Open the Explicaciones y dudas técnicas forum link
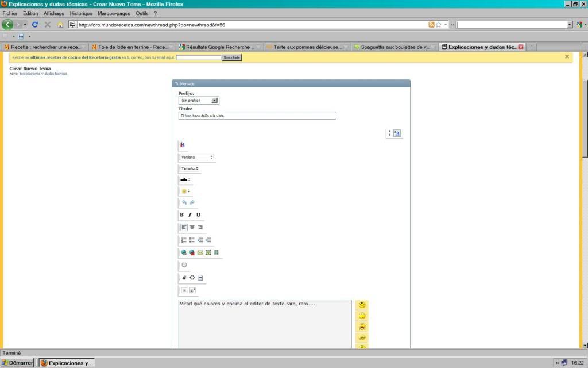This screenshot has width=588, height=368. 43,74
